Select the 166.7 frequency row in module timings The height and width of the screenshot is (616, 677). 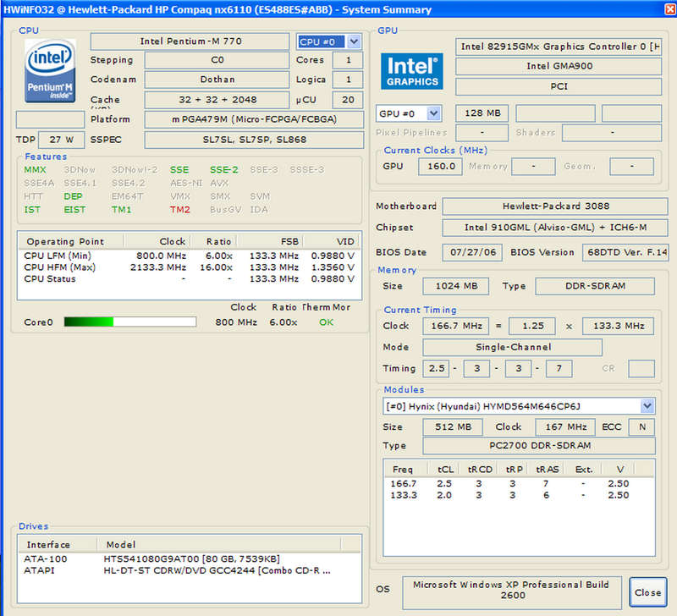pos(519,483)
